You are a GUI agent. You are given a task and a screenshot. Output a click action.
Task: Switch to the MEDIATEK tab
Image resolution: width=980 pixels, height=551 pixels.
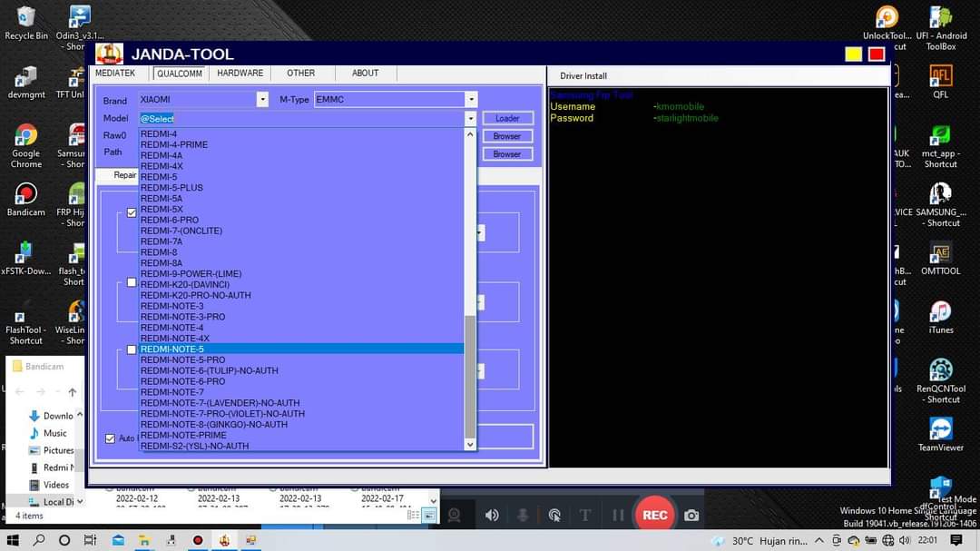click(115, 74)
